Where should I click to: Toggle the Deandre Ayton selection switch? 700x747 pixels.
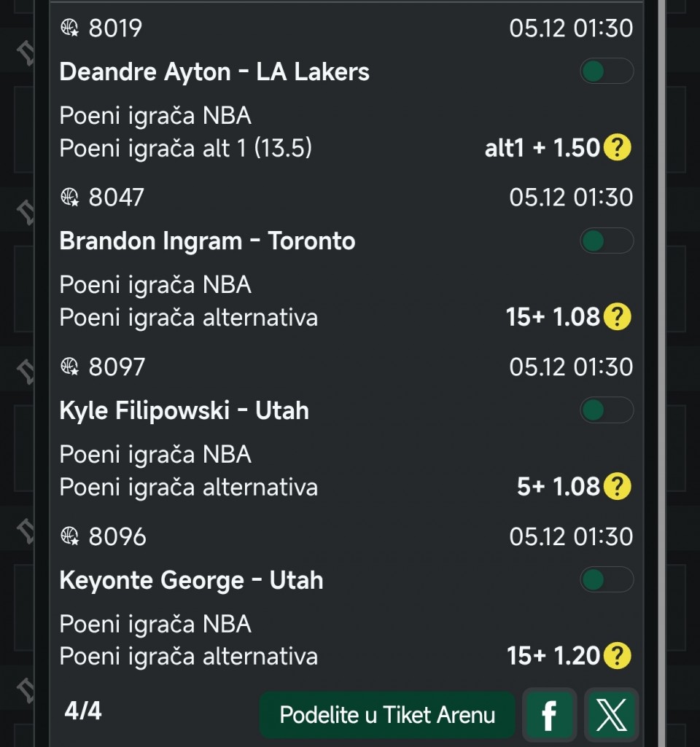[606, 71]
